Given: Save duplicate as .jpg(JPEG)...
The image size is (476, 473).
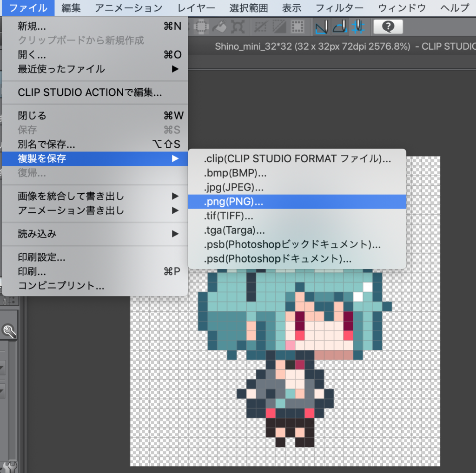Looking at the screenshot, I should (297, 187).
